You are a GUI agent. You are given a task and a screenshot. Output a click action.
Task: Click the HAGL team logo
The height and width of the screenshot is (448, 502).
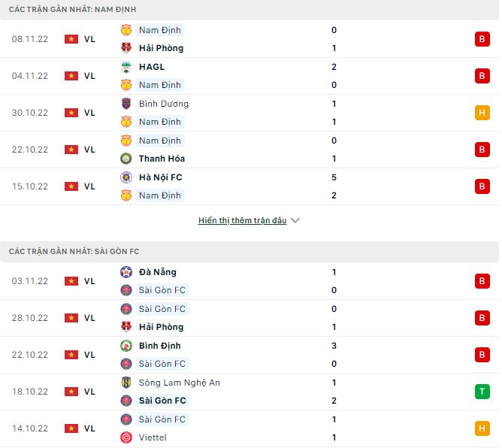126,67
